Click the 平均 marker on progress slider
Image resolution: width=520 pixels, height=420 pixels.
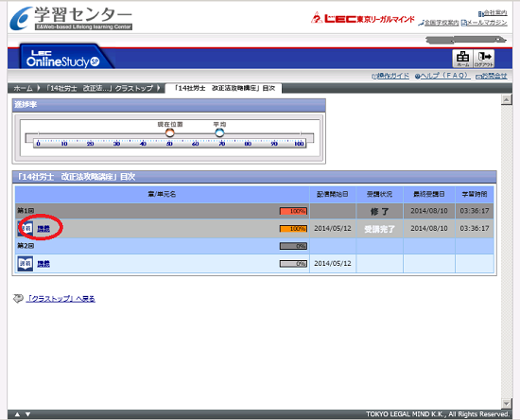click(219, 133)
